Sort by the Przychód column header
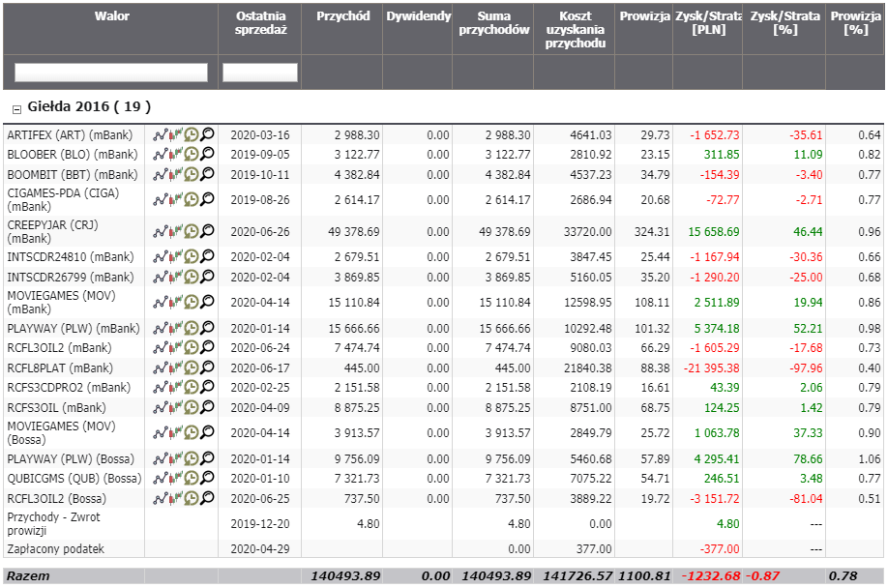 point(343,15)
